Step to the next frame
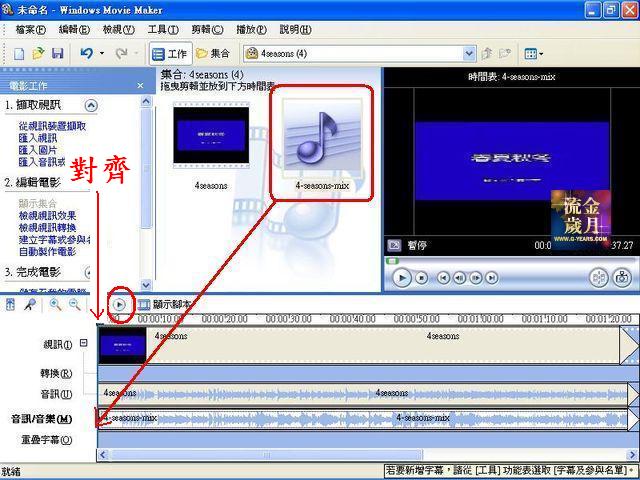Screen dimensions: 640x480 click(x=476, y=278)
